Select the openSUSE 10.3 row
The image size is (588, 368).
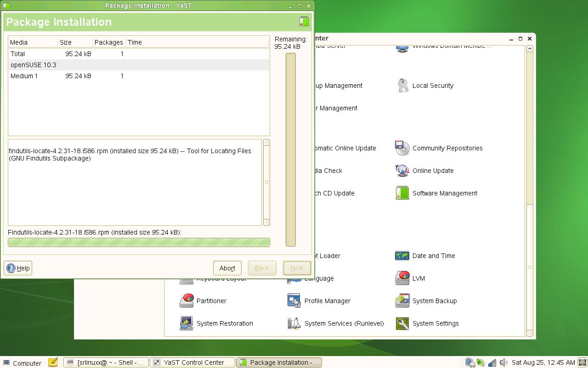(x=139, y=65)
